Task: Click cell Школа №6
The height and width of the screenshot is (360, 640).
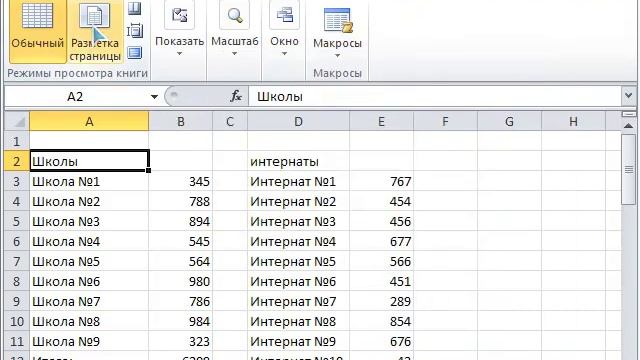Action: pos(89,281)
